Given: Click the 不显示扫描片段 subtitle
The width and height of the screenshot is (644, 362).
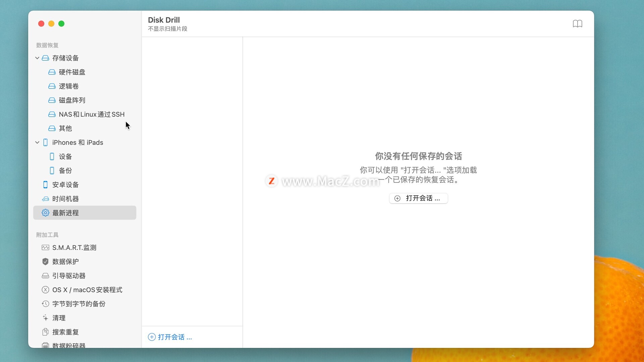Looking at the screenshot, I should [167, 29].
